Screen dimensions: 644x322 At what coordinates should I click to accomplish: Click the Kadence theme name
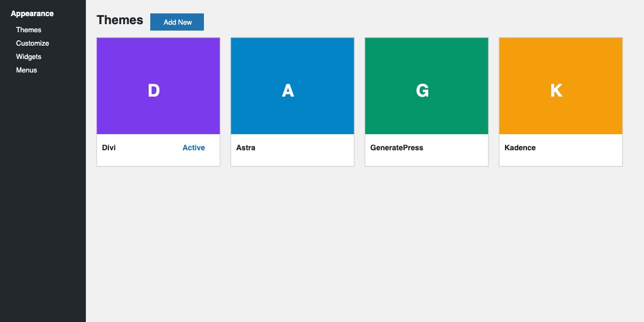tap(520, 148)
